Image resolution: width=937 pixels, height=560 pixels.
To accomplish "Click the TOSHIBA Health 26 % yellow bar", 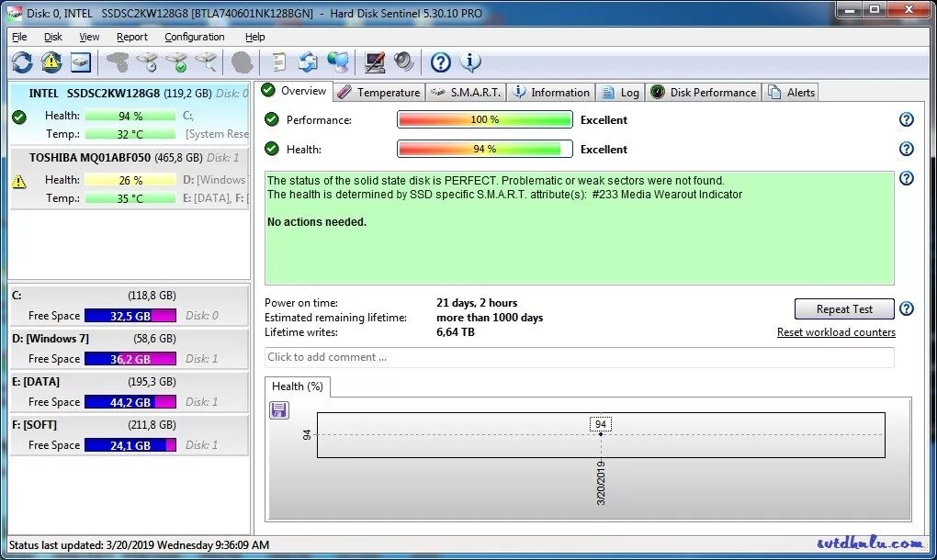I will 130,180.
